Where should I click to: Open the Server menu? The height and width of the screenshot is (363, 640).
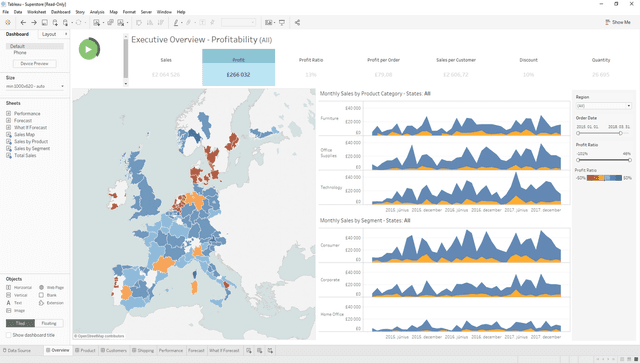tap(146, 12)
